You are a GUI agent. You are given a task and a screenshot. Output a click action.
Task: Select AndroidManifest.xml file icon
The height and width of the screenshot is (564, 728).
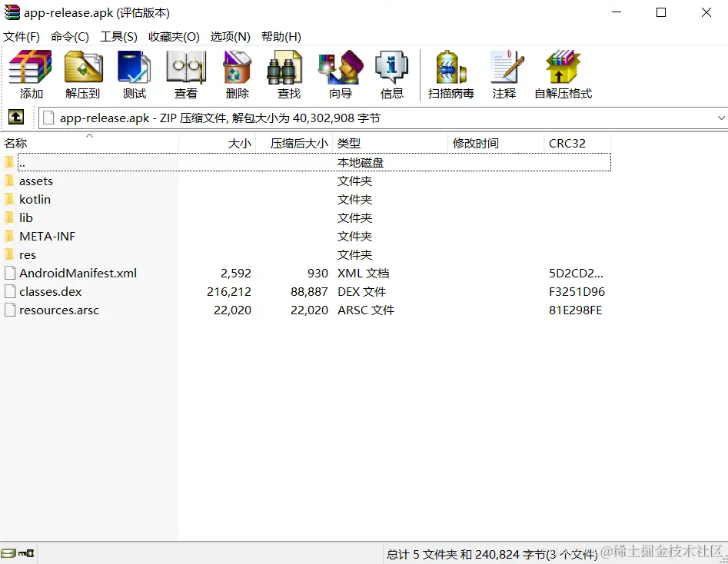tap(10, 273)
